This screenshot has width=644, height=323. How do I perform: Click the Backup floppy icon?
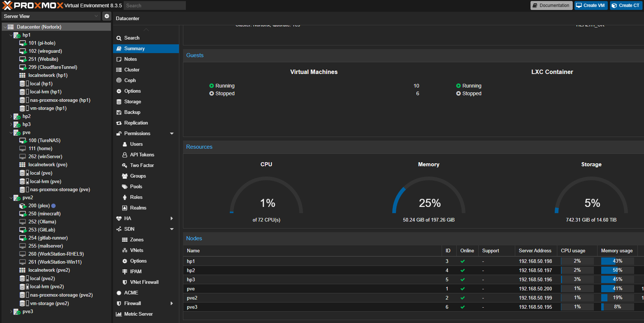[x=119, y=112]
